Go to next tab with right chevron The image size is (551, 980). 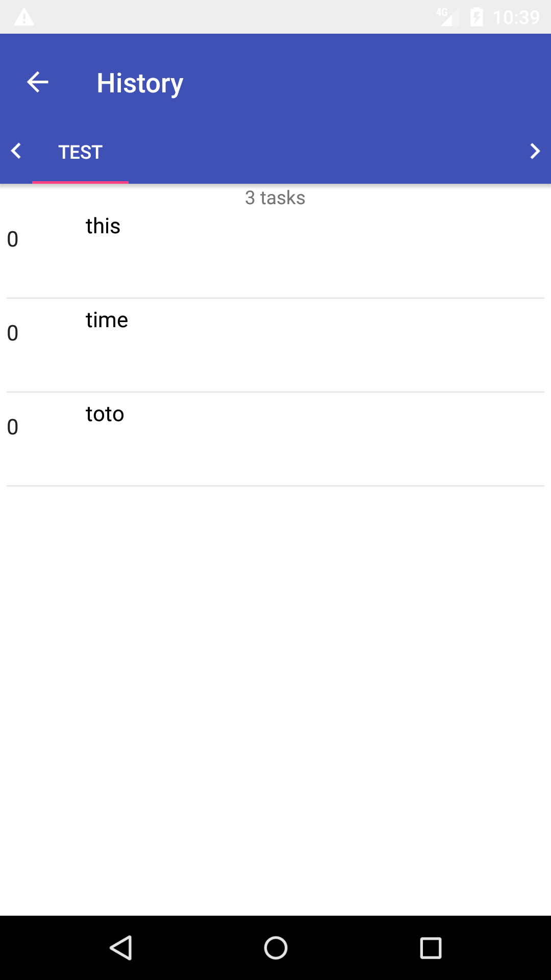pos(534,151)
